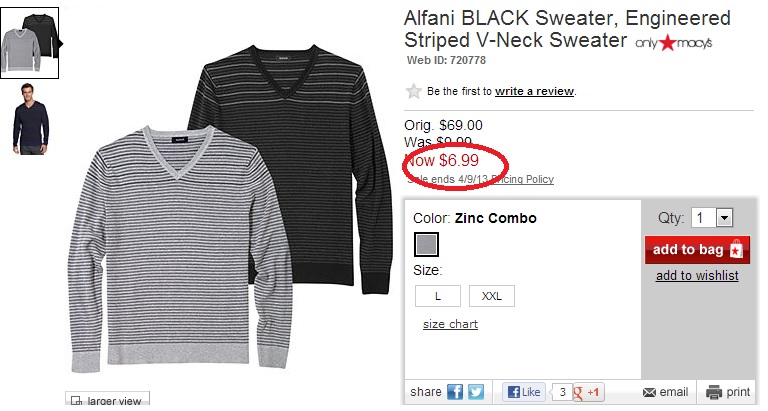The height and width of the screenshot is (411, 768).
Task: Click the Facebook Like button
Action: tap(524, 392)
